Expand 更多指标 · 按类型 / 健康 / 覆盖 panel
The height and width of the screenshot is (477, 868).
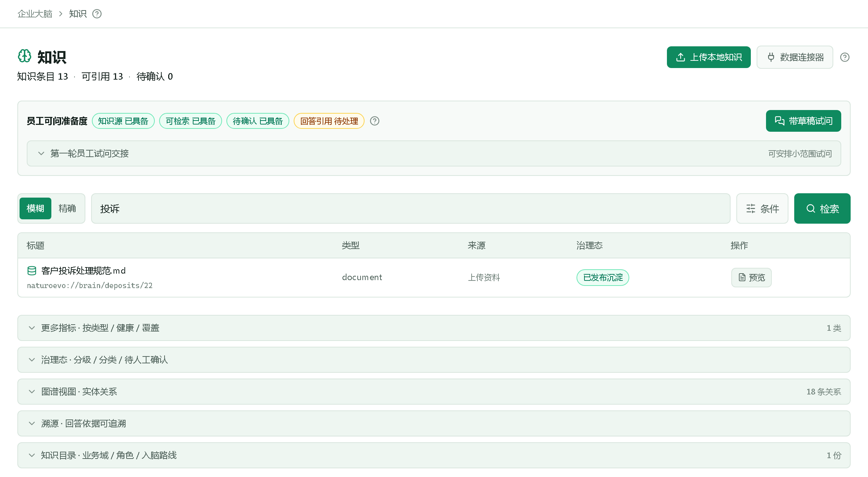click(434, 328)
